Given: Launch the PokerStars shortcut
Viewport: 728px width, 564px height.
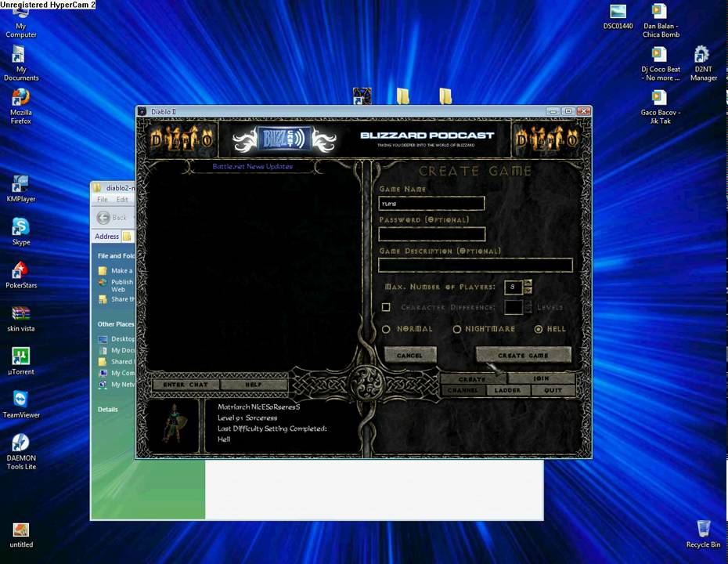Looking at the screenshot, I should pyautogui.click(x=20, y=276).
